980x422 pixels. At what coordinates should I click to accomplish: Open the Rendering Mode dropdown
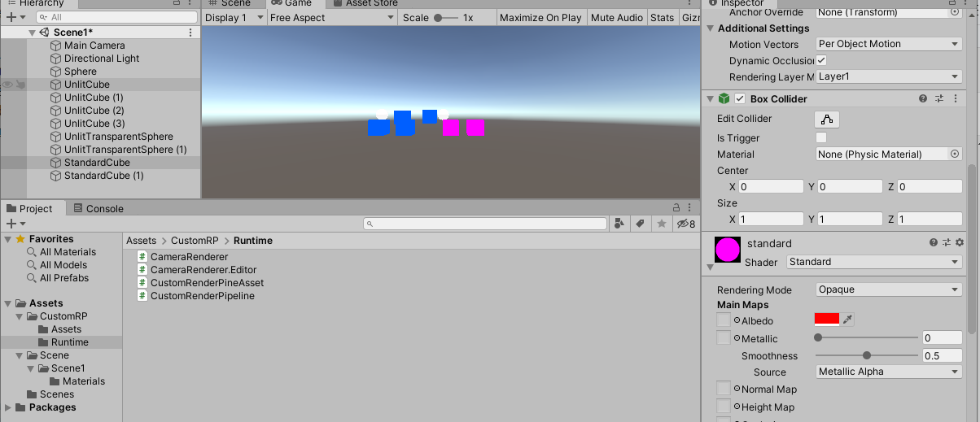(889, 289)
